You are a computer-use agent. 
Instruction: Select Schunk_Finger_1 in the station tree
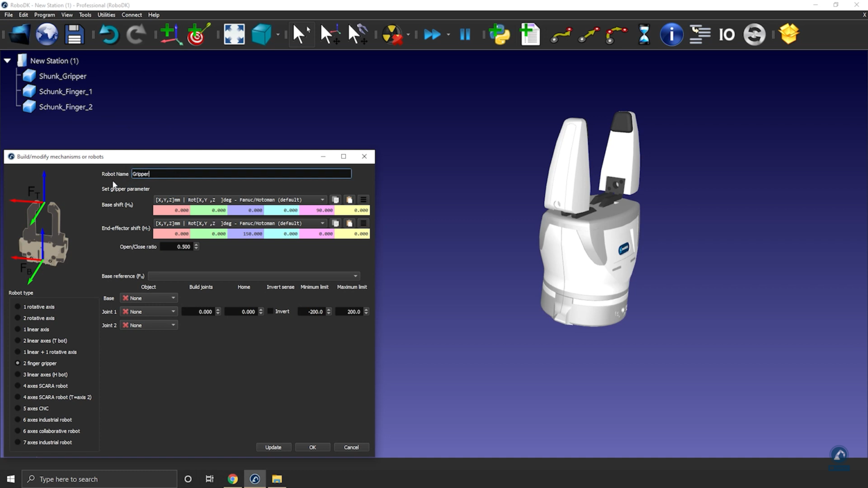click(x=64, y=91)
